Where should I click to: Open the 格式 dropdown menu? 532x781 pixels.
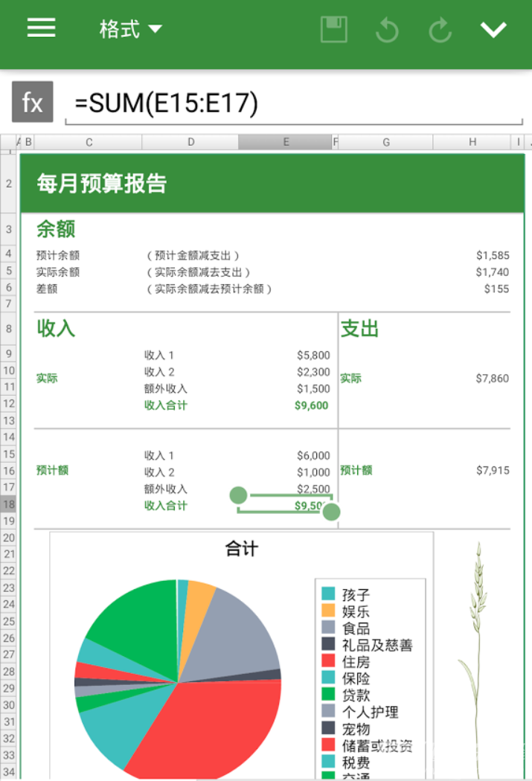tap(130, 29)
